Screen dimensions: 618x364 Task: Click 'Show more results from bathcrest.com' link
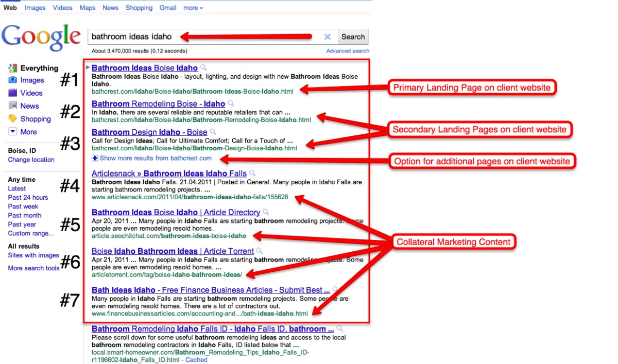(x=156, y=159)
